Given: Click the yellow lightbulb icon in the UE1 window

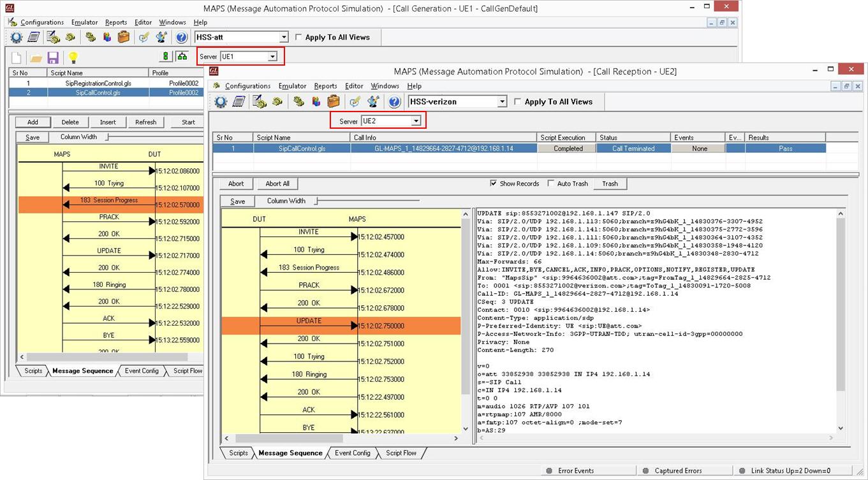Looking at the screenshot, I should pos(73,58).
